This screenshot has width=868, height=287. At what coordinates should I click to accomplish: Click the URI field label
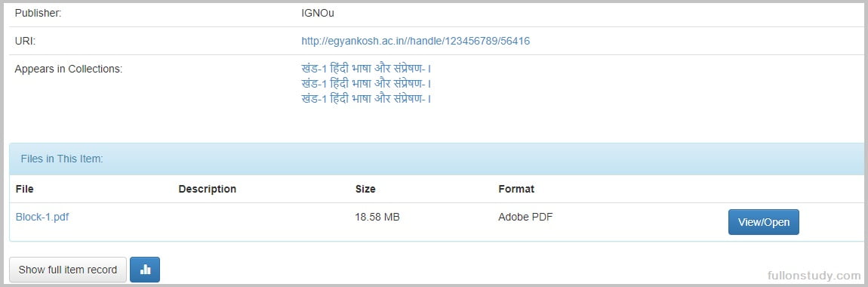(x=25, y=41)
